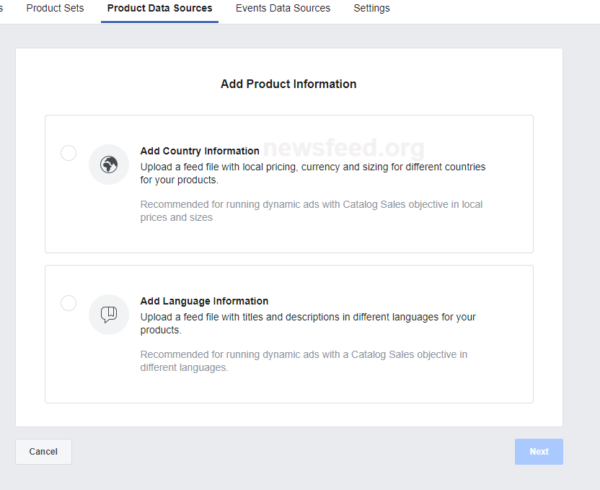
Task: Click the local prices and sizes recommendation
Action: [x=310, y=210]
